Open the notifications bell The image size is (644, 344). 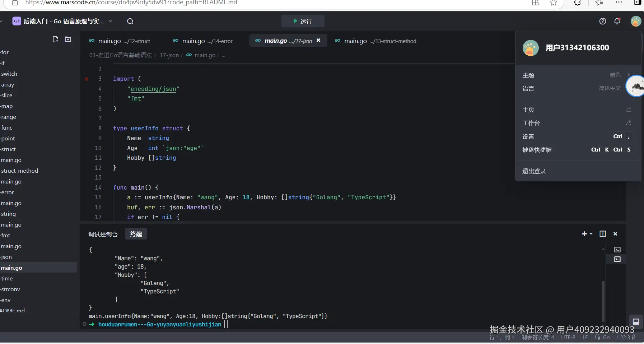617,21
